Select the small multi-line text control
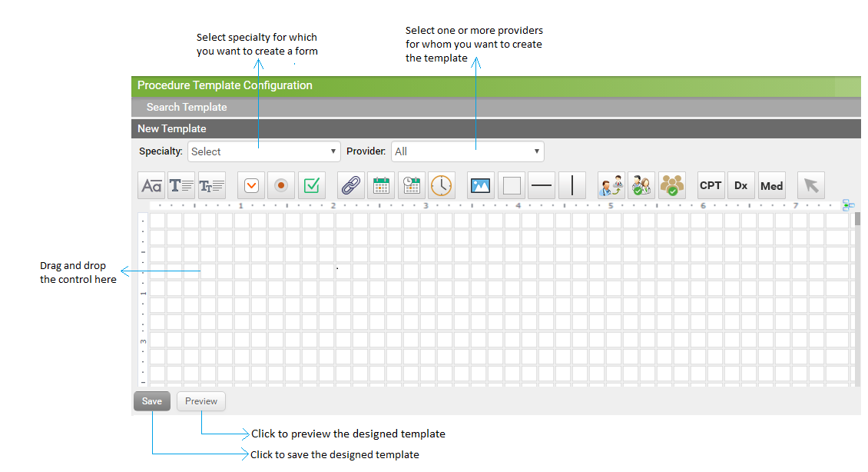The height and width of the screenshot is (472, 868). pos(211,185)
